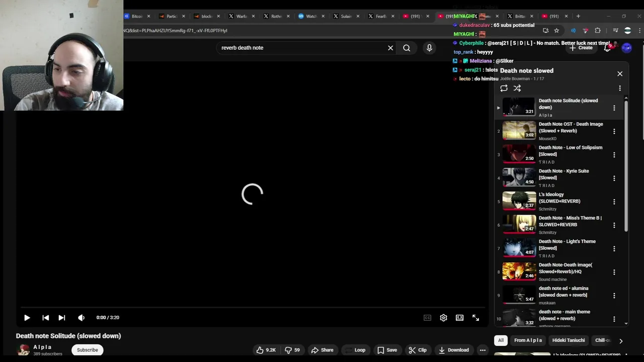Play Death Note OST - Death Image thumbnail
644x362 pixels.
click(x=519, y=130)
